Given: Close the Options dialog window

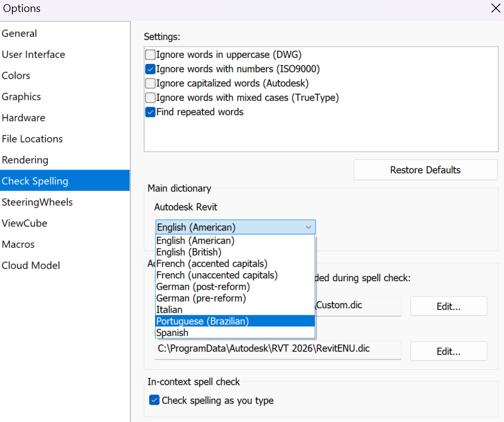Looking at the screenshot, I should (x=495, y=8).
